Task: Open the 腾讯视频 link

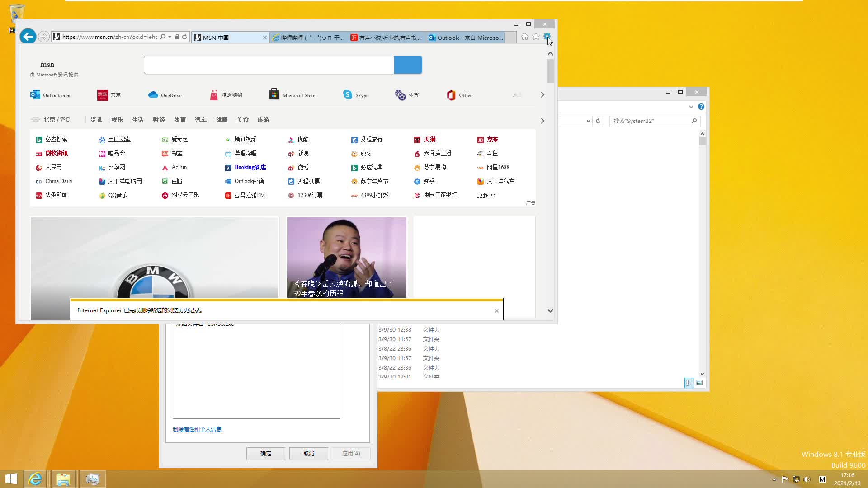Action: click(x=245, y=140)
